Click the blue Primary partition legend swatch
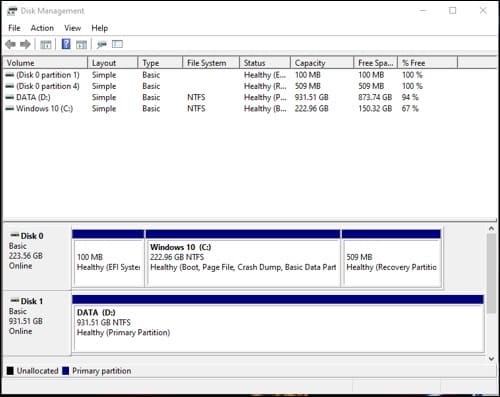Image resolution: width=500 pixels, height=397 pixels. (x=66, y=371)
